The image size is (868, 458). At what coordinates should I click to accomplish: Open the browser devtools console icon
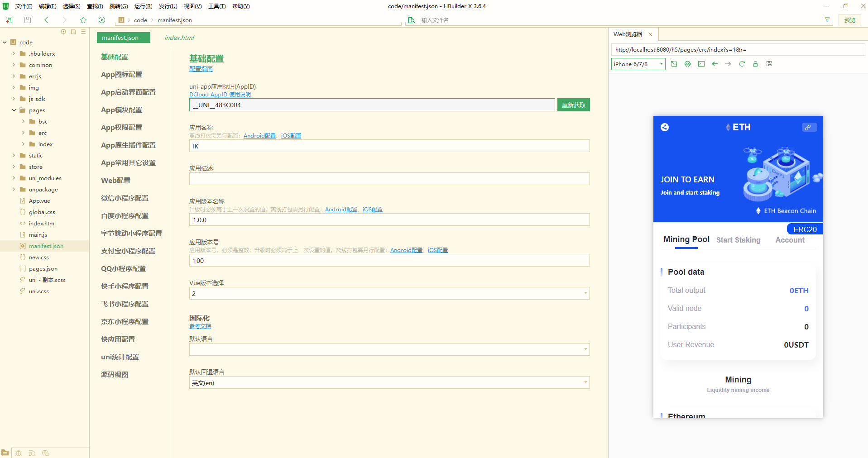[x=701, y=64]
